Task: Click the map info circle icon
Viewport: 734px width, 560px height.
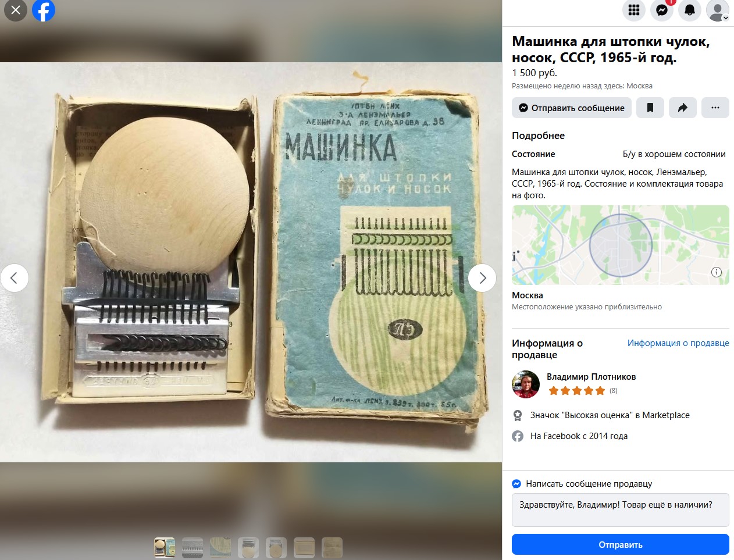Action: 717,272
